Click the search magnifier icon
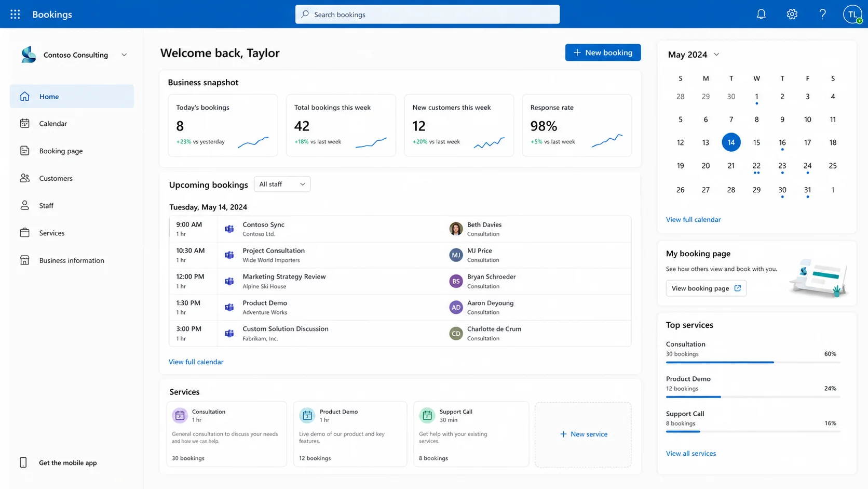Image resolution: width=868 pixels, height=489 pixels. tap(305, 14)
